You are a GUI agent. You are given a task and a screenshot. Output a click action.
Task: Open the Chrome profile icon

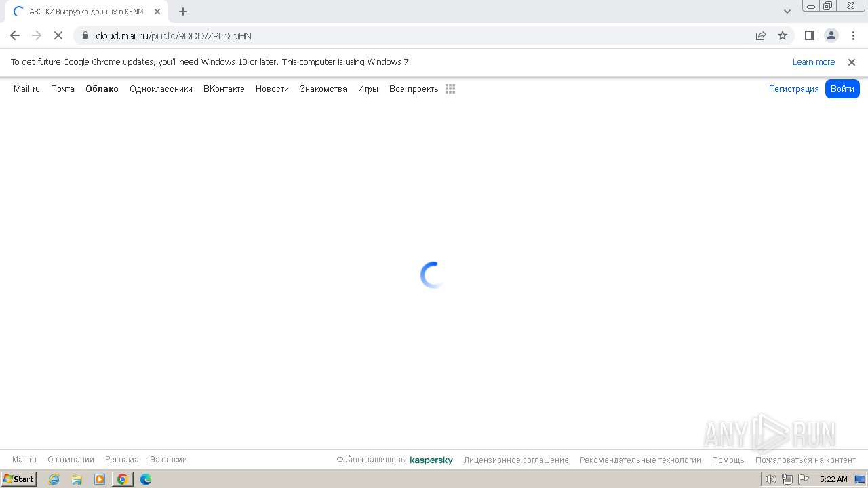[x=831, y=35]
